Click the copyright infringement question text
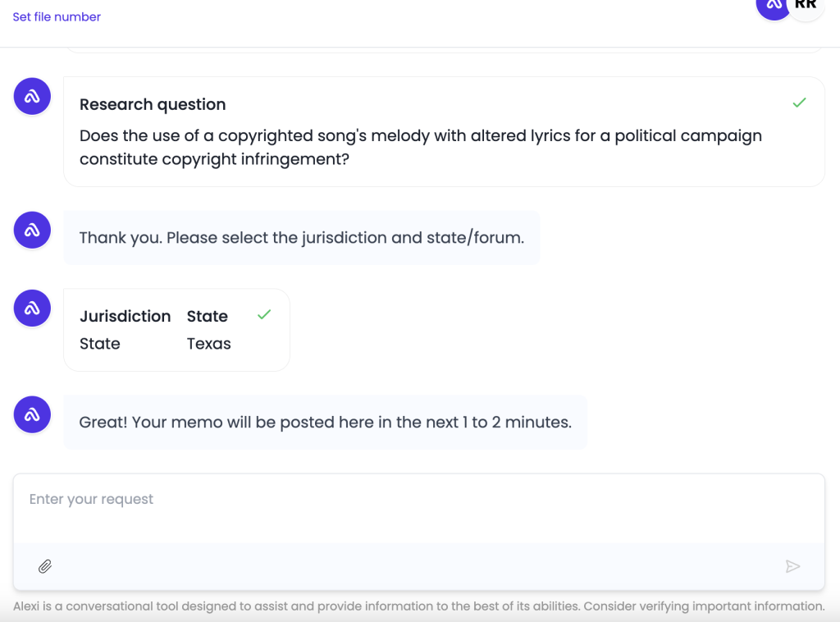This screenshot has width=840, height=622. (x=420, y=147)
